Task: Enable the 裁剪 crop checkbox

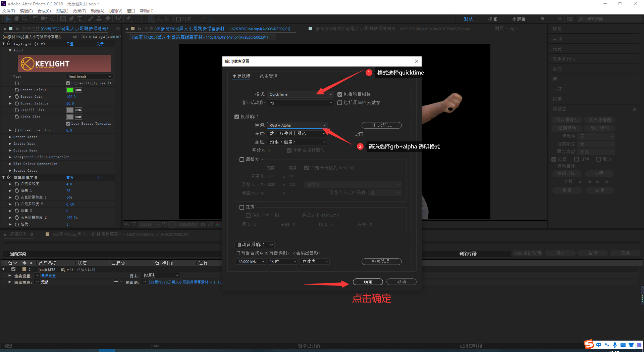Action: tap(242, 207)
